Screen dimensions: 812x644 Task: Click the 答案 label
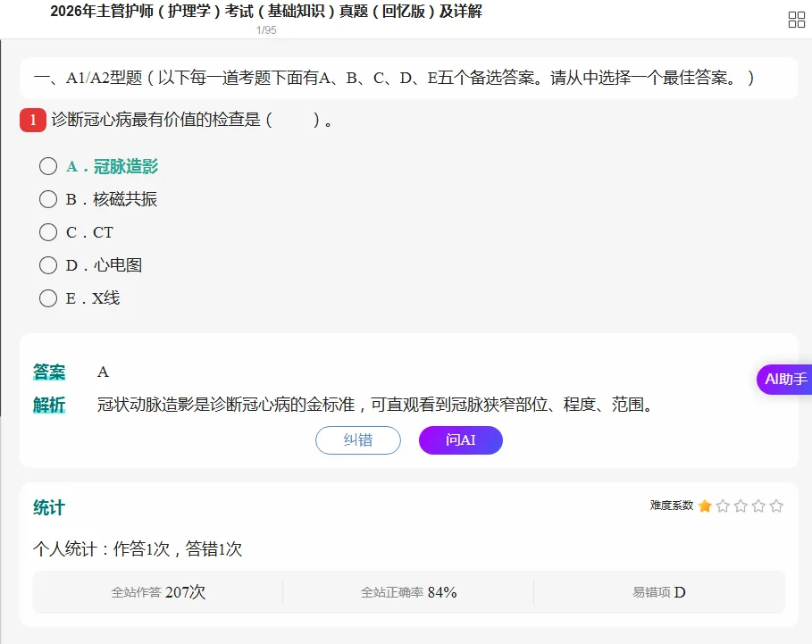point(49,372)
